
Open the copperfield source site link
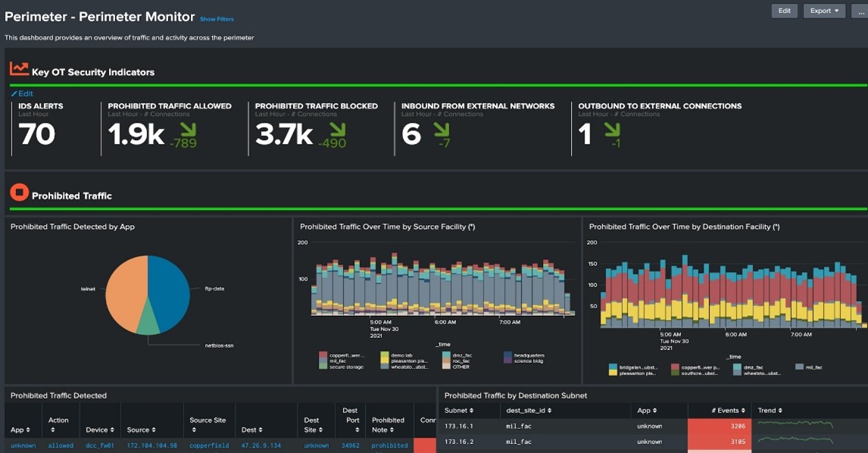[x=208, y=445]
